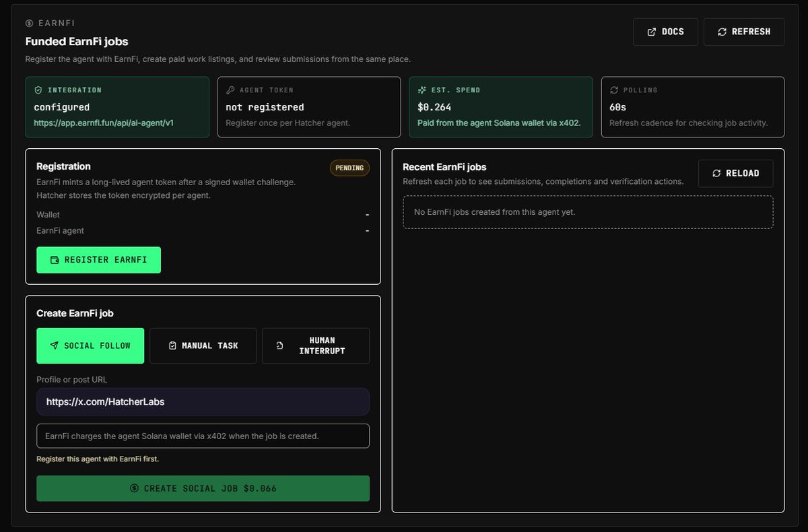Click the RELOAD button for recent jobs
Image resolution: width=808 pixels, height=532 pixels.
point(735,173)
